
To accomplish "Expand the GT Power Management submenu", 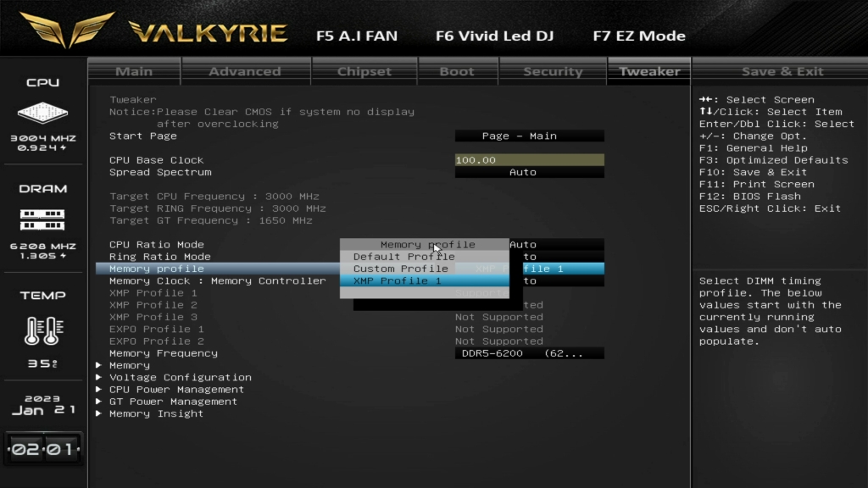I will tap(173, 402).
